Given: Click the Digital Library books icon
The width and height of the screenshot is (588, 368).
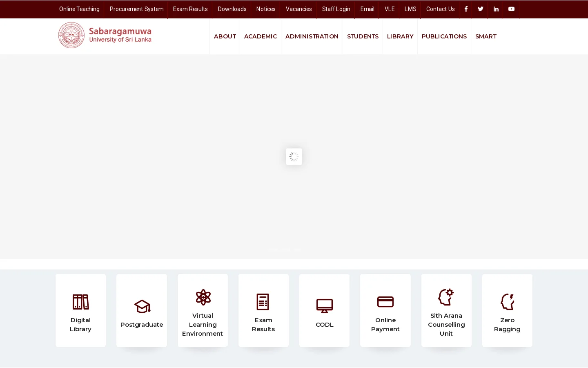Looking at the screenshot, I should pos(80,302).
